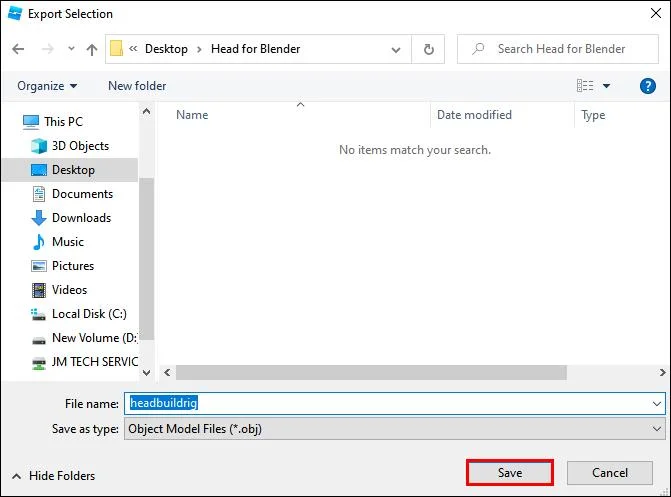
Task: Refresh the Head for Blender folder
Action: pos(428,49)
